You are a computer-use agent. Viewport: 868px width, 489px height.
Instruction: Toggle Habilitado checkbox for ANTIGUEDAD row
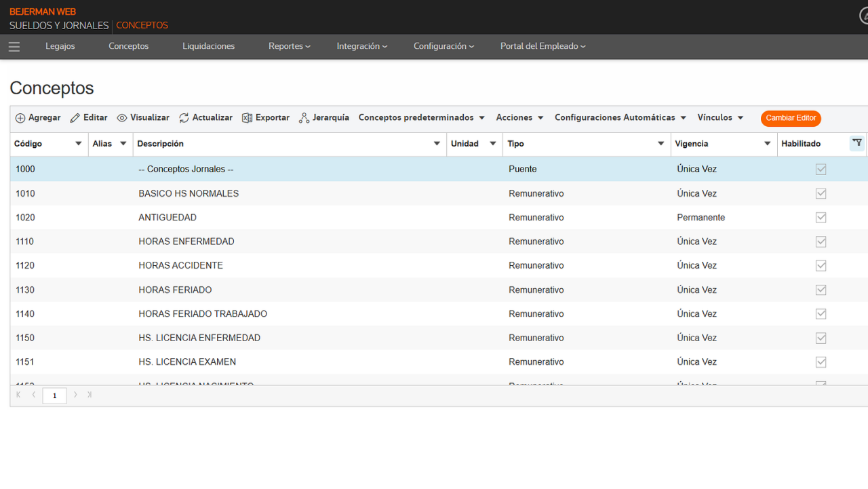click(821, 218)
